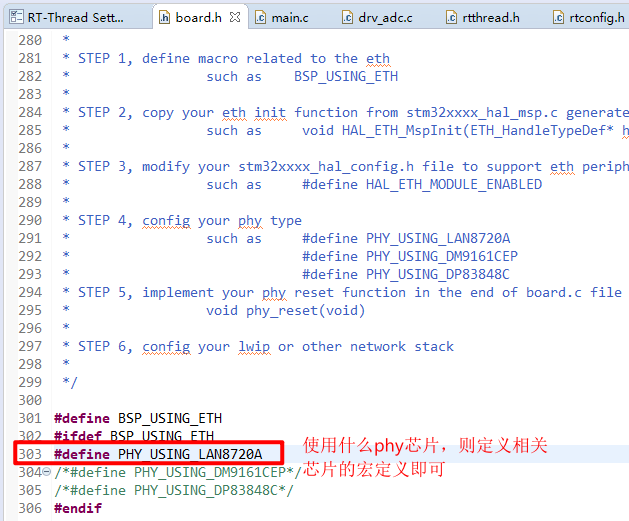Click the comment end '*/' on line 299
629x521 pixels.
(x=70, y=382)
